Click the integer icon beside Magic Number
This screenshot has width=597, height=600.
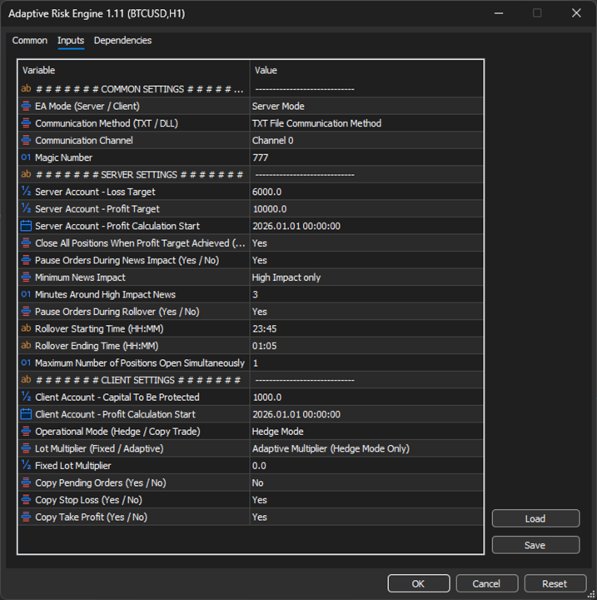coord(26,157)
